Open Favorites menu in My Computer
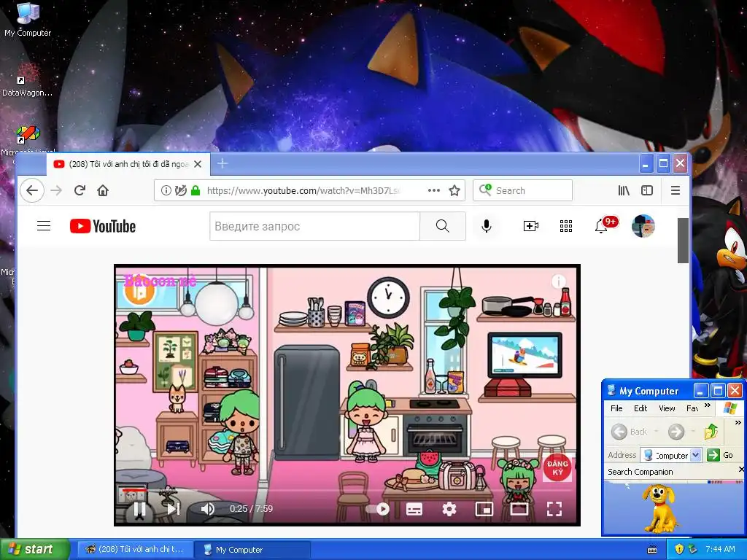Screen dimensions: 747x560 click(x=692, y=408)
